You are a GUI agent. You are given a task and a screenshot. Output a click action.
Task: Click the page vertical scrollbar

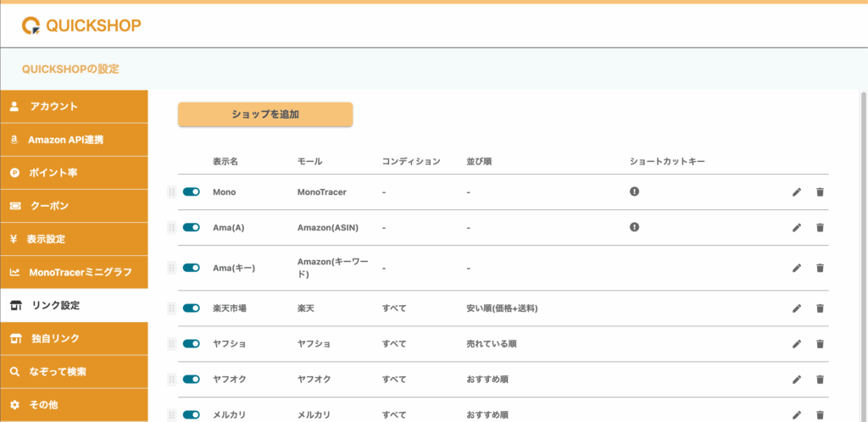864,256
